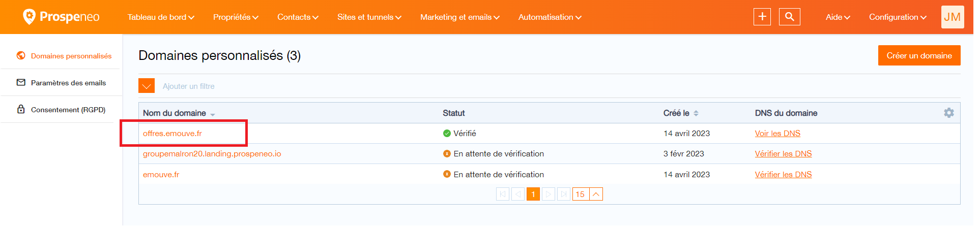Click envelope icon for Paramètres des emails
The width and height of the screenshot is (980, 228).
point(21,82)
